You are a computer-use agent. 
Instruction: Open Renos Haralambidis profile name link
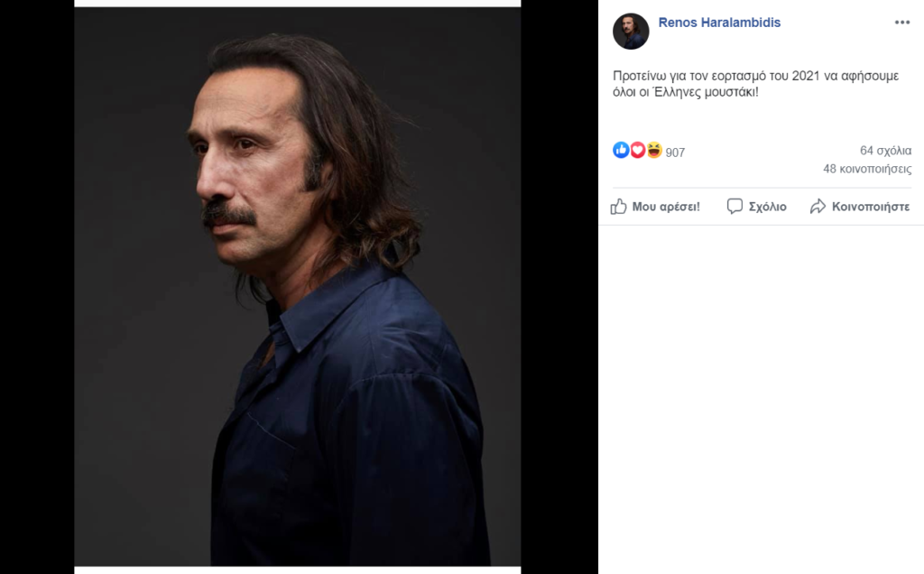coord(719,23)
